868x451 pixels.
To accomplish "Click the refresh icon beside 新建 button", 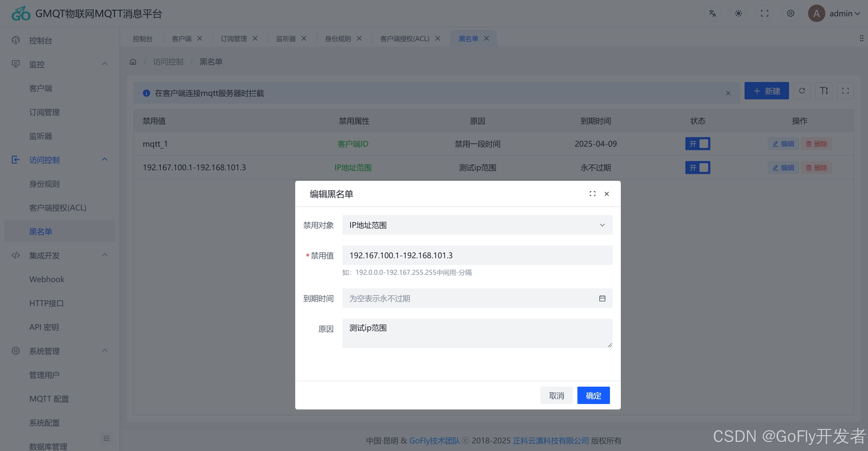I will (x=802, y=91).
